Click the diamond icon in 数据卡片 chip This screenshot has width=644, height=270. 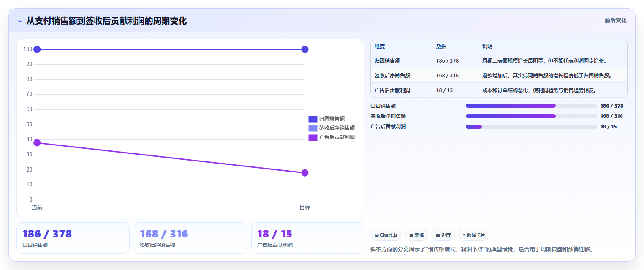464,235
